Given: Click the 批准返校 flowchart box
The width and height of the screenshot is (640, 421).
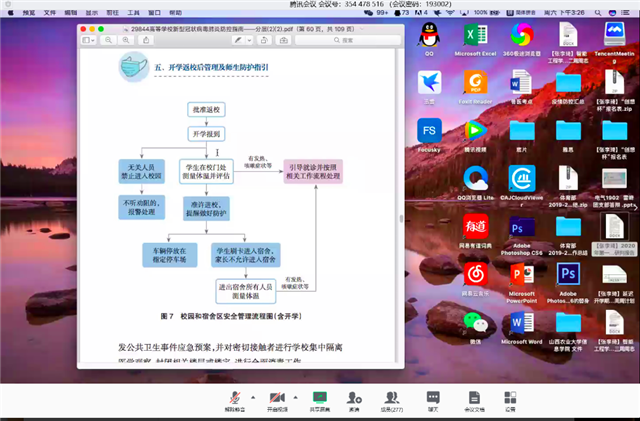Looking at the screenshot, I should pyautogui.click(x=206, y=109).
